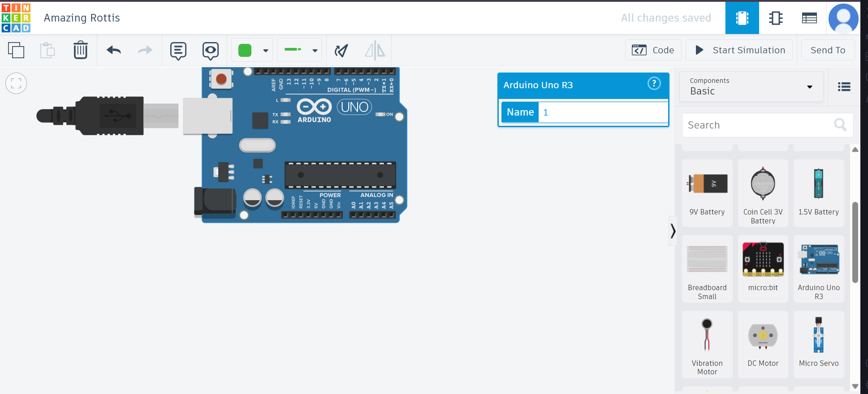Select the Micro Servo component
Viewport: 868px width, 394px height.
tap(819, 344)
